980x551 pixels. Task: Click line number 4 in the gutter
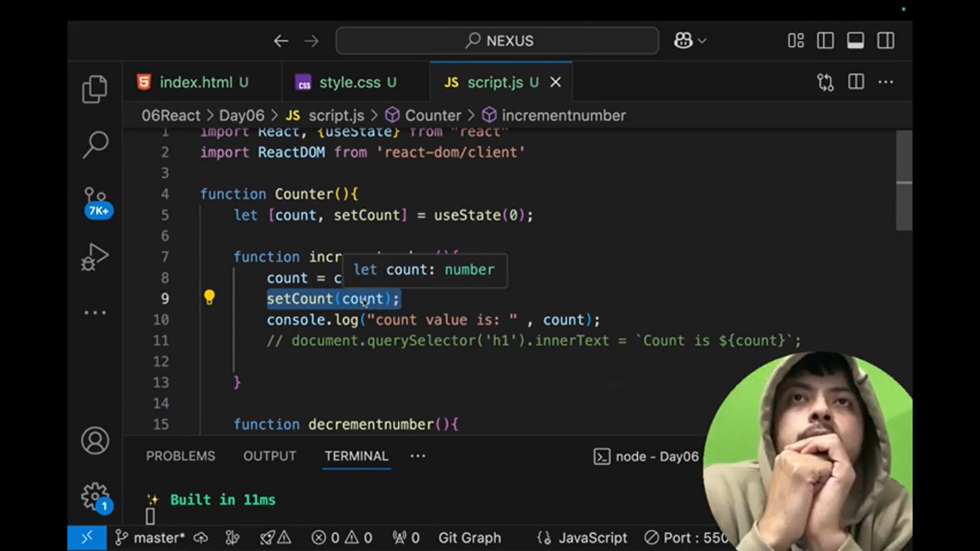165,194
